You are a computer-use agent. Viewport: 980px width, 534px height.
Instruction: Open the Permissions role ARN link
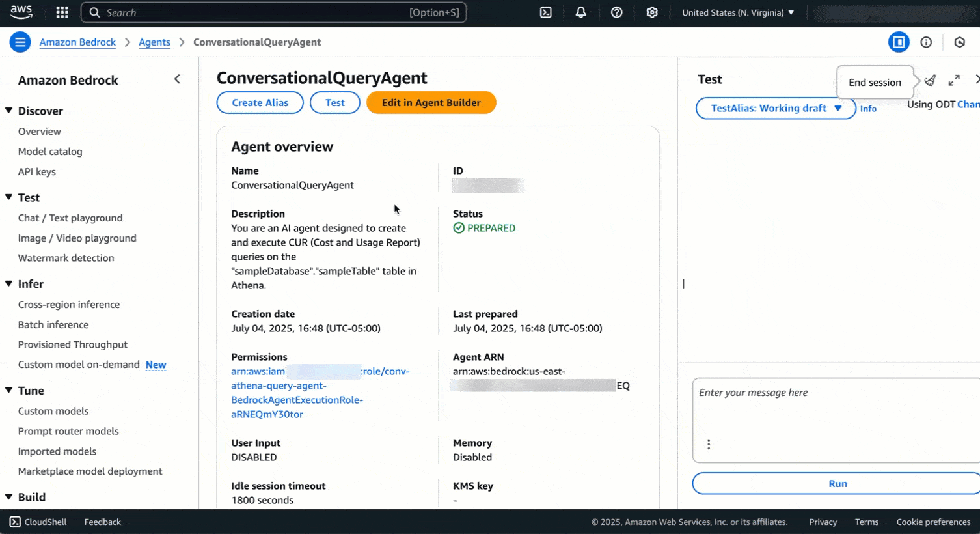pos(320,393)
